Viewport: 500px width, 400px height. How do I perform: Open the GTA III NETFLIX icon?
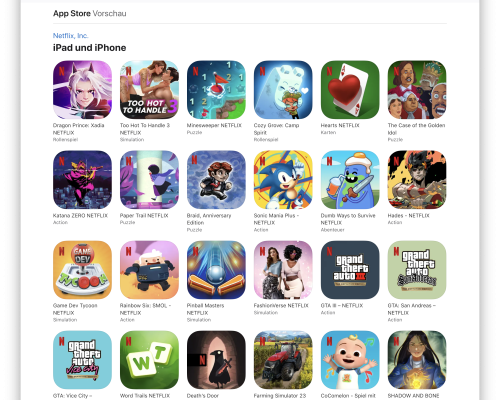coord(350,270)
